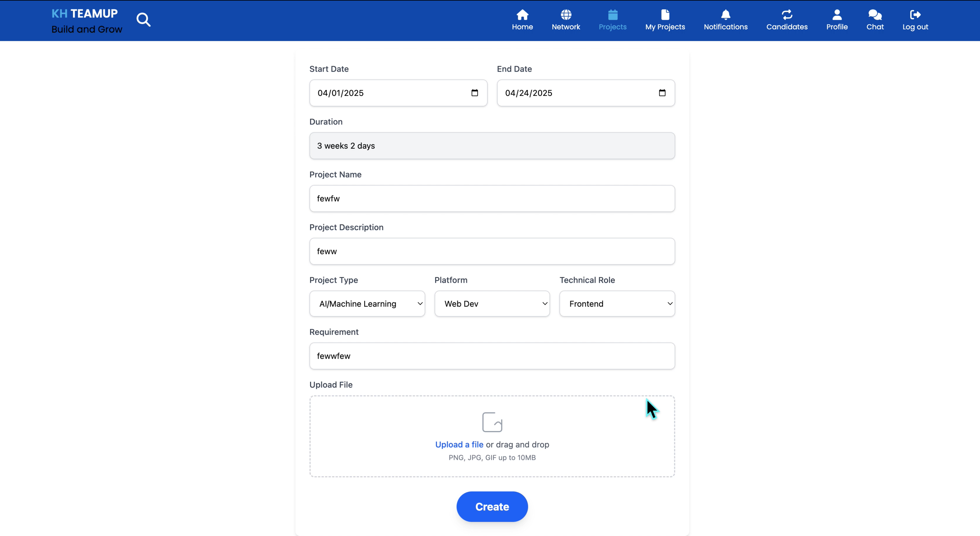Click into the Requirement field
The image size is (980, 536).
[x=492, y=356]
